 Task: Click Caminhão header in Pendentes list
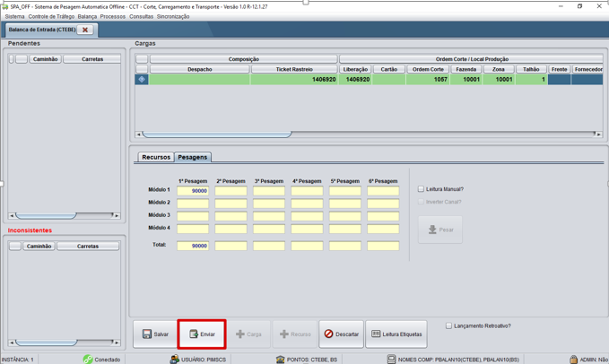(x=45, y=59)
